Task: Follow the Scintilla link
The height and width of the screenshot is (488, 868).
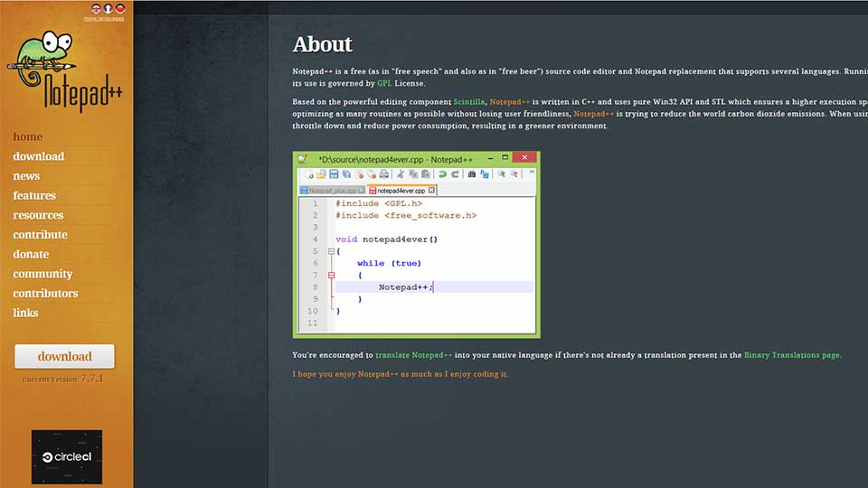Action: [x=469, y=102]
